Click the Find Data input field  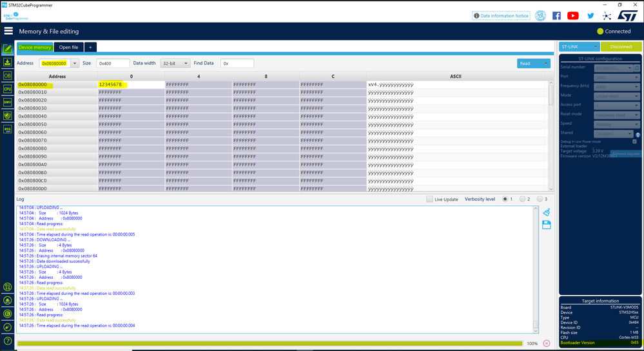coord(237,63)
